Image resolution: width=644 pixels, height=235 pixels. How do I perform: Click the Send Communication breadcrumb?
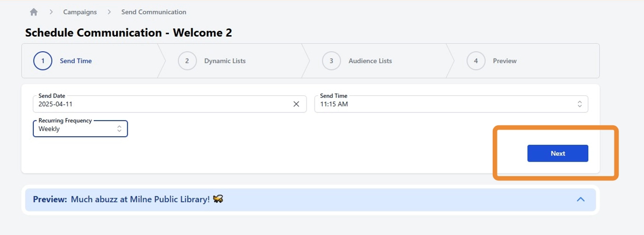coord(154,12)
